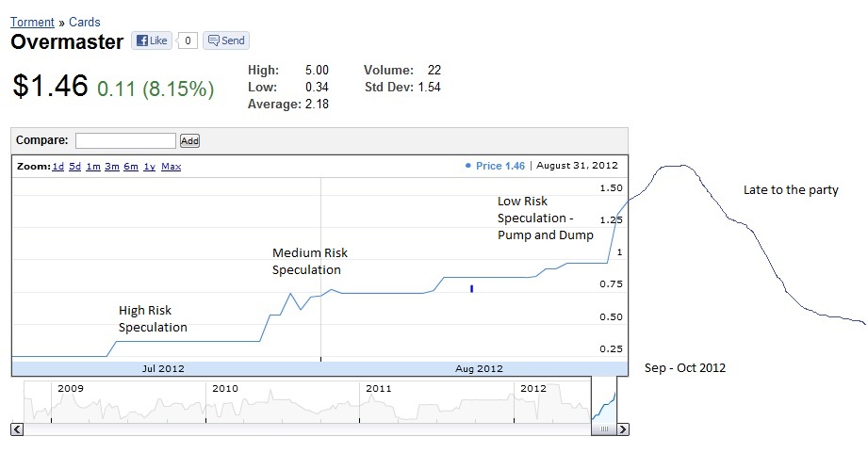Click the Facebook Like button
Image resolution: width=868 pixels, height=453 pixels.
point(151,40)
